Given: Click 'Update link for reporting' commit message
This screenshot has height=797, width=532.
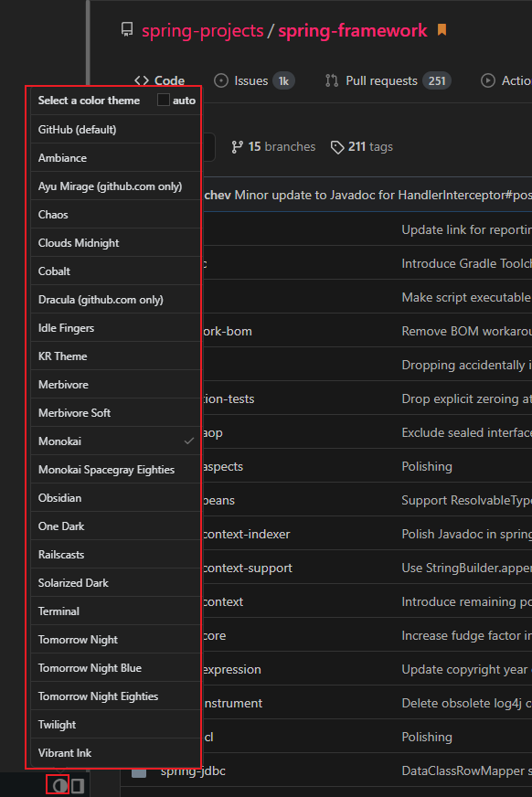Looking at the screenshot, I should click(x=466, y=229).
